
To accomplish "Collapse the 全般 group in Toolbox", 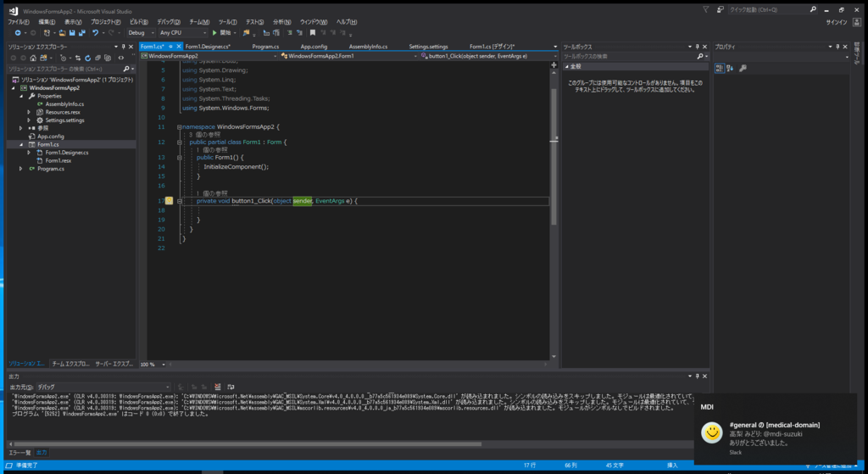I will click(567, 66).
